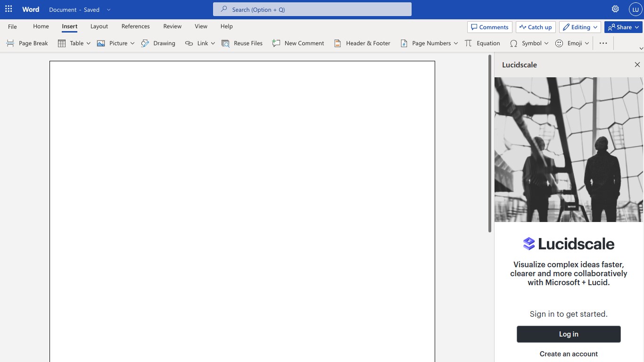
Task: Expand the Table dropdown arrow
Action: tap(88, 43)
